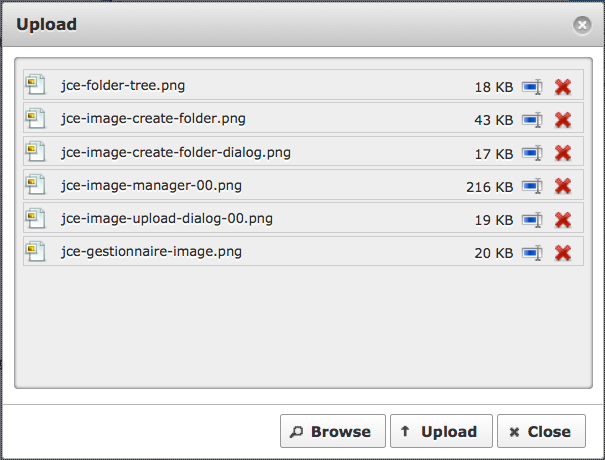Select the jce-gestionnaire-image.png file icon

[35, 251]
